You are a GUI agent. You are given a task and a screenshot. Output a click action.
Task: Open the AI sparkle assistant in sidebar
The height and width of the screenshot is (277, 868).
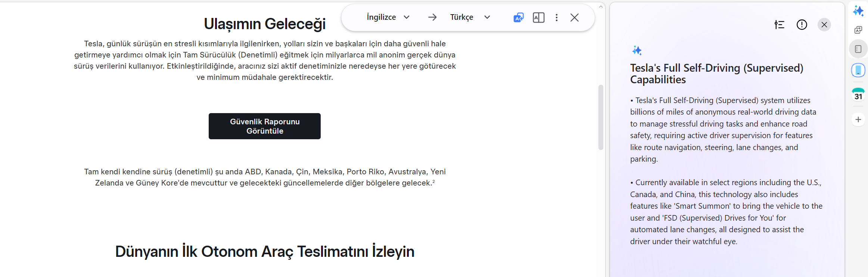(858, 11)
